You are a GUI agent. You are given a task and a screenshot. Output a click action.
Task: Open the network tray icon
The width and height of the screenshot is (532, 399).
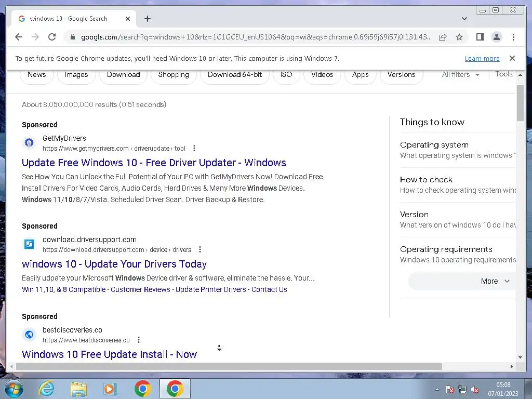click(462, 389)
